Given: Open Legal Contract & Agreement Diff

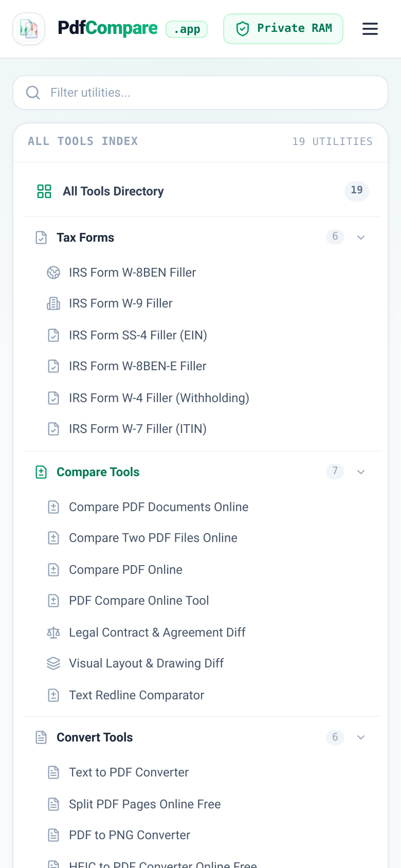Looking at the screenshot, I should point(157,632).
